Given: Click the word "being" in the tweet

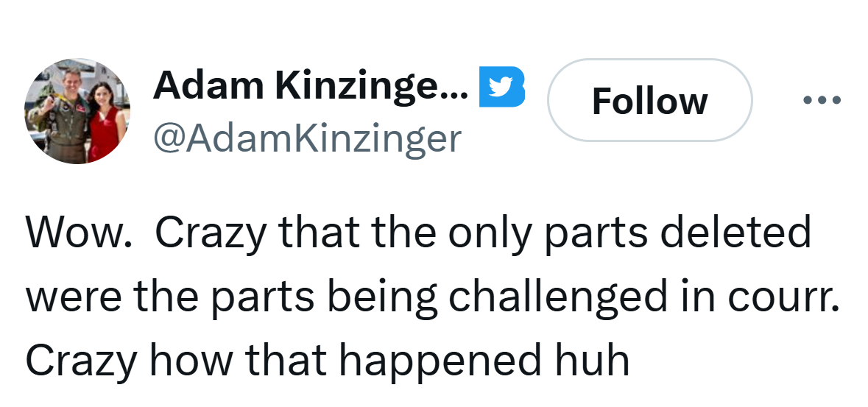Looking at the screenshot, I should (x=384, y=297).
